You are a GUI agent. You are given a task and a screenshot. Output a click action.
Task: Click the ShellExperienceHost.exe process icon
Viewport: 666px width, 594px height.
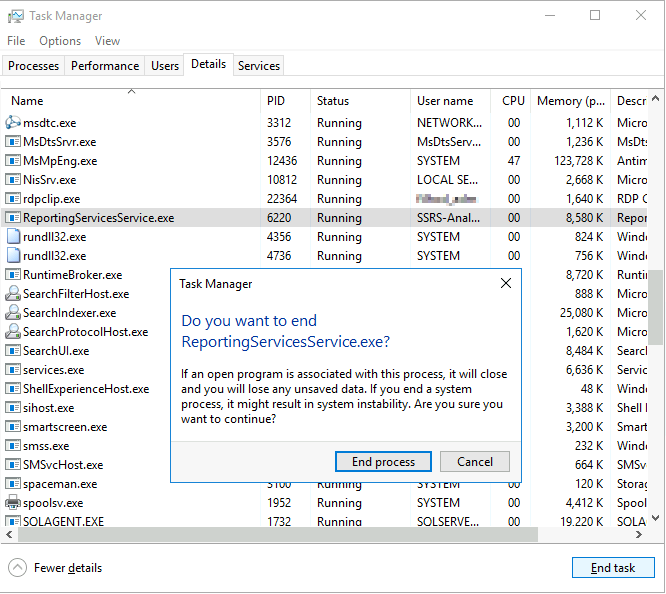13,388
